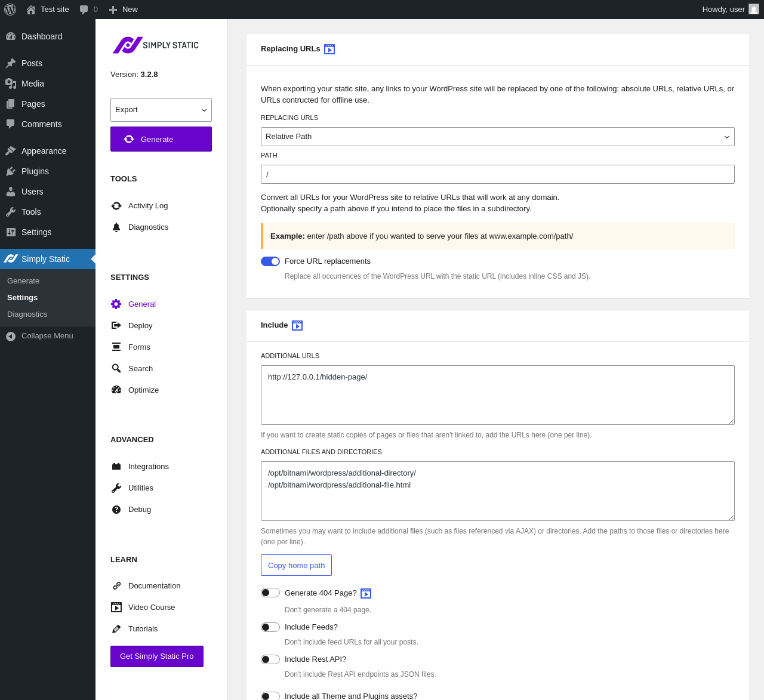Open video help icon beside Replacing URLs
764x700 pixels.
tap(329, 50)
